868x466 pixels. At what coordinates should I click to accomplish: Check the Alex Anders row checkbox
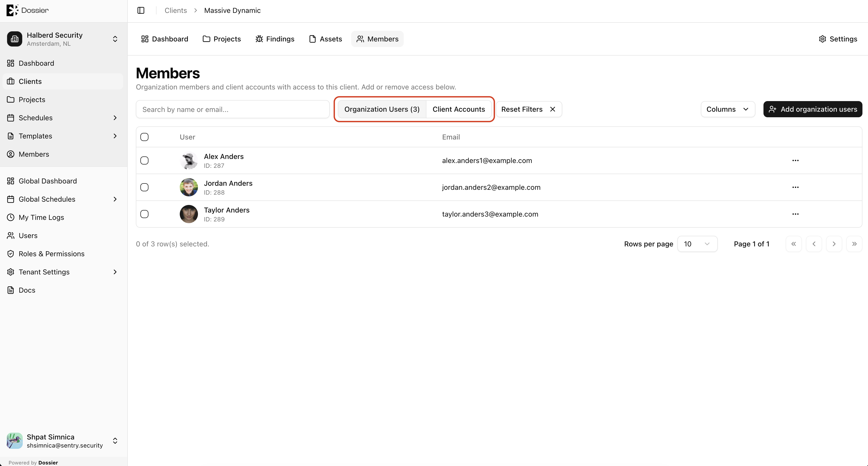click(144, 160)
